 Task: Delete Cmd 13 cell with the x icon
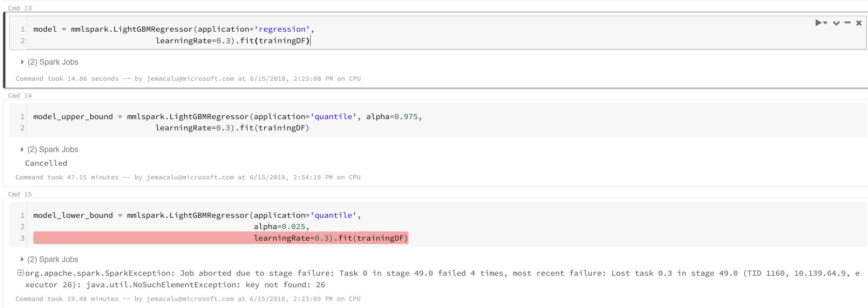tap(859, 23)
